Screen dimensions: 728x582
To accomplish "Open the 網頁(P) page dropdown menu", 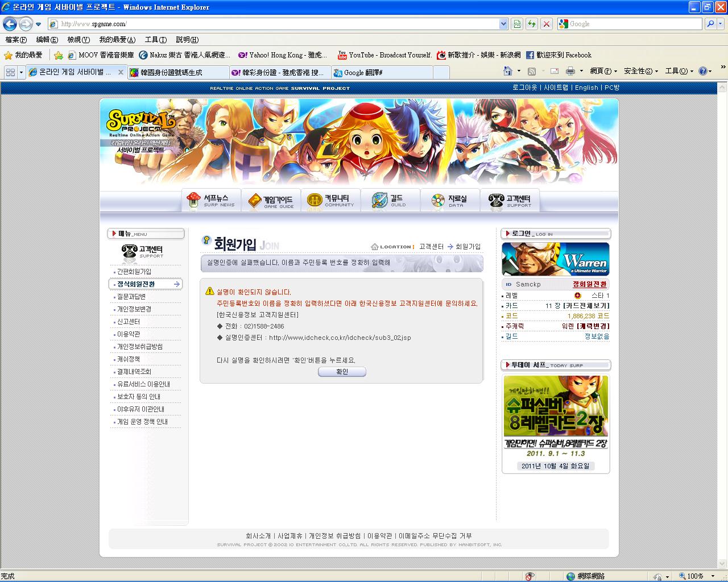I will click(x=603, y=71).
